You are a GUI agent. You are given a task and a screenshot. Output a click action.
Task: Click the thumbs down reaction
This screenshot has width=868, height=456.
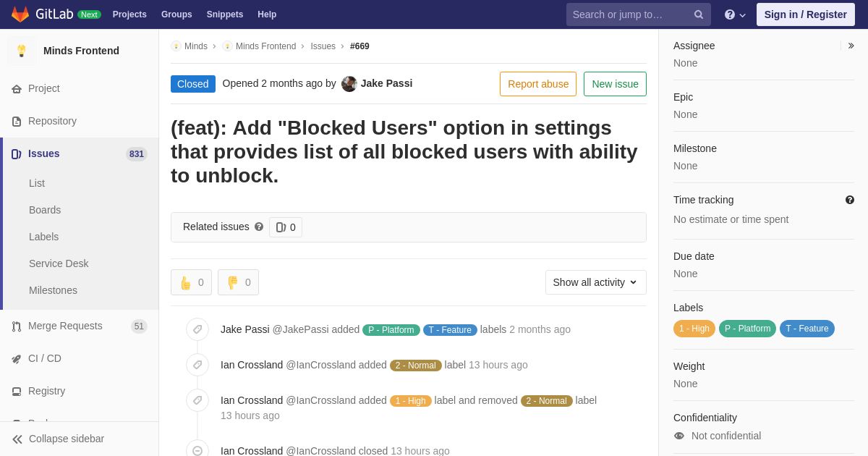[x=238, y=282]
